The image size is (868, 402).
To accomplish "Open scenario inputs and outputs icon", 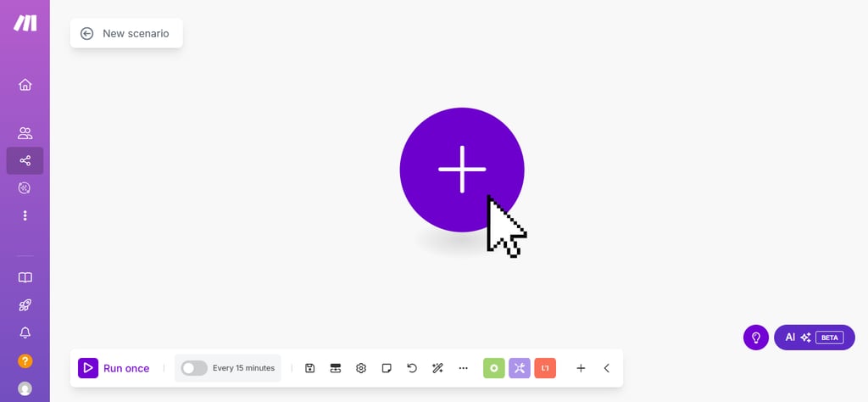I will click(x=336, y=368).
